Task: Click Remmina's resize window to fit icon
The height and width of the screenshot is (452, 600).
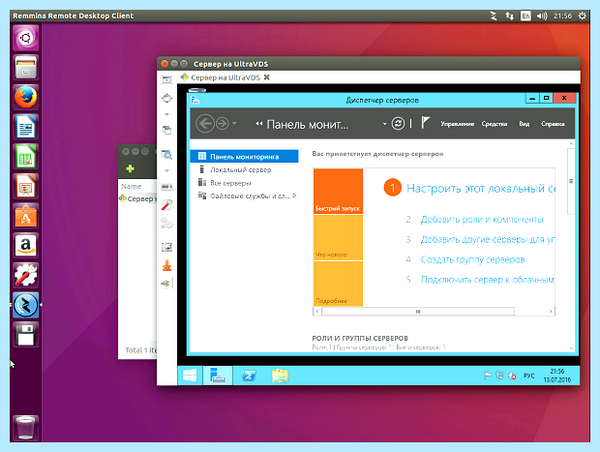Action: point(167,80)
